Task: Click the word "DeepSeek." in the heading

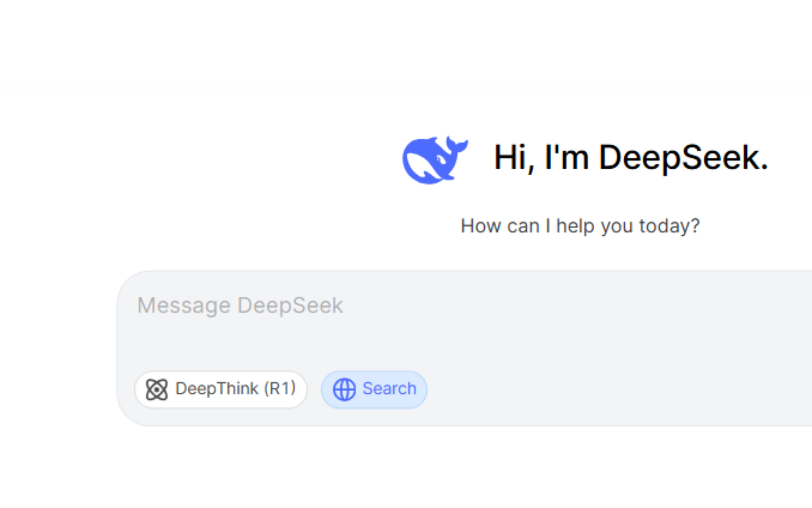Action: click(x=683, y=157)
